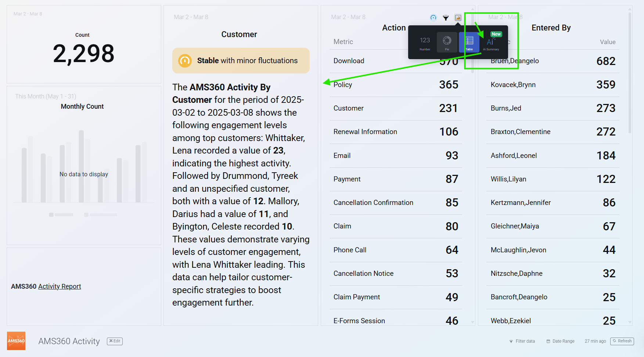This screenshot has width=644, height=357.
Task: Open the Activity Report link
Action: (x=60, y=286)
